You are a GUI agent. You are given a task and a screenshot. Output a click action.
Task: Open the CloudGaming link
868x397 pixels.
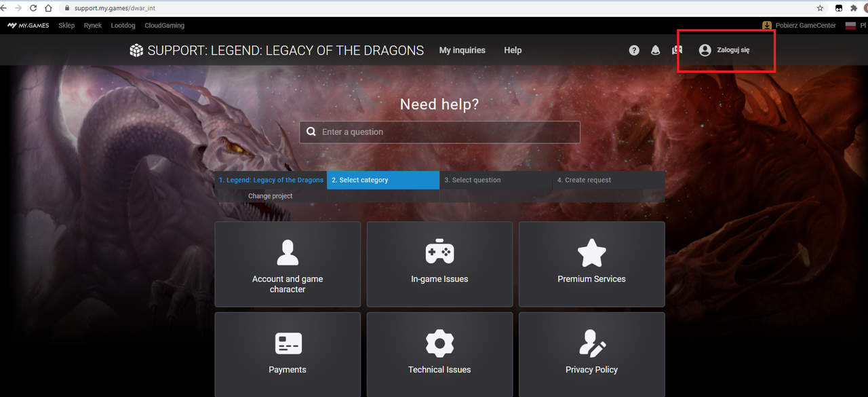164,25
